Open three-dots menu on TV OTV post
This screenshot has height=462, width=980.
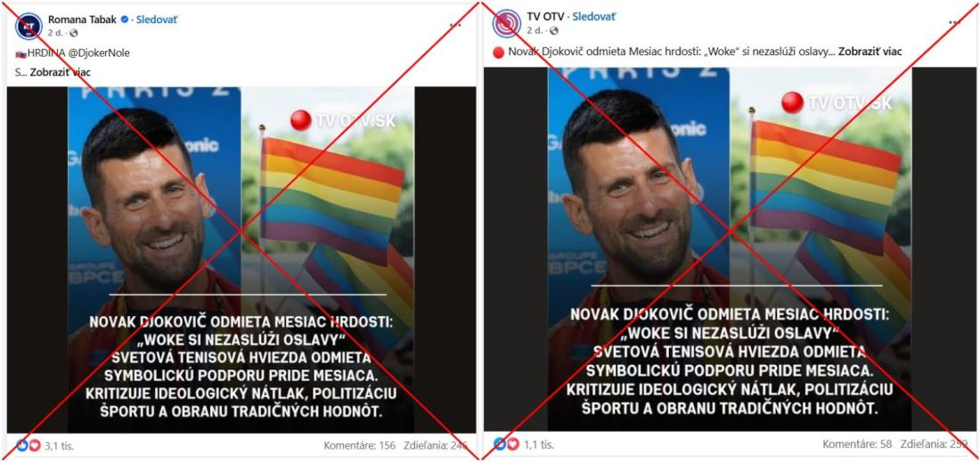(954, 22)
